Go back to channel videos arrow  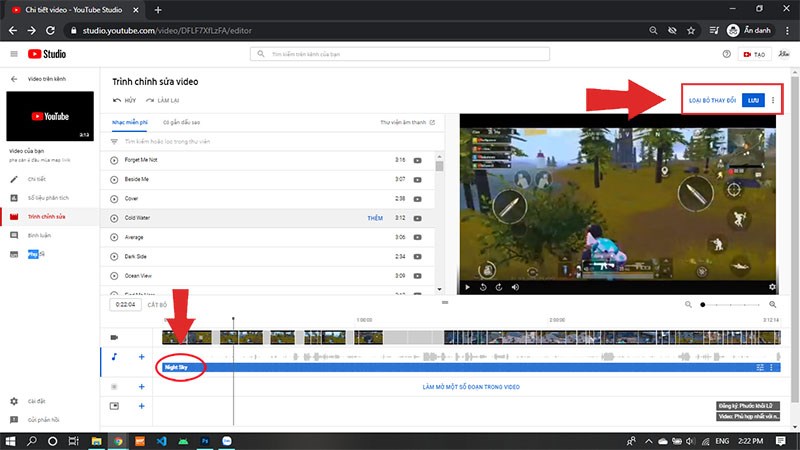[14, 79]
